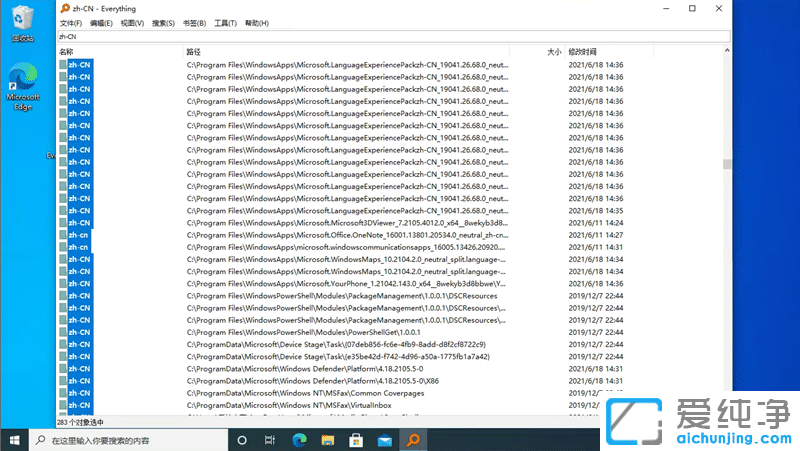Screen dimensions: 800x451
Task: Select the zh-cn folder in windowscommunicationsapps path
Action: [x=78, y=247]
